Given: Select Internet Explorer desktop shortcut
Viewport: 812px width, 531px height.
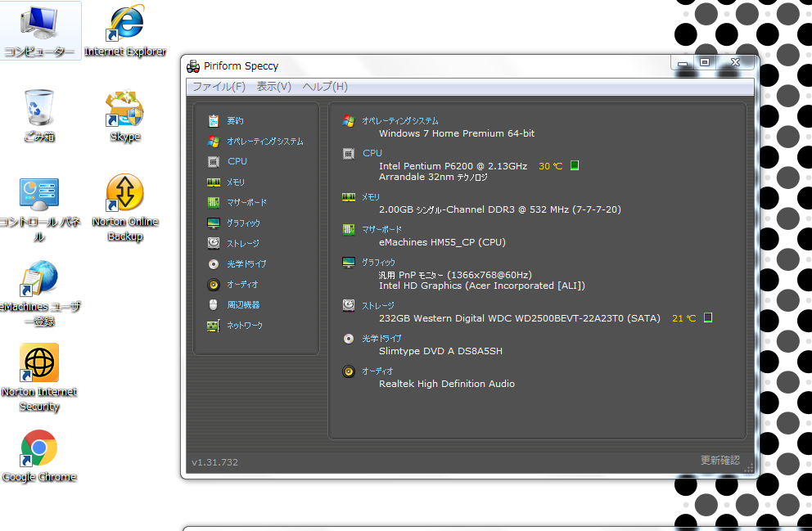Looking at the screenshot, I should pyautogui.click(x=125, y=30).
